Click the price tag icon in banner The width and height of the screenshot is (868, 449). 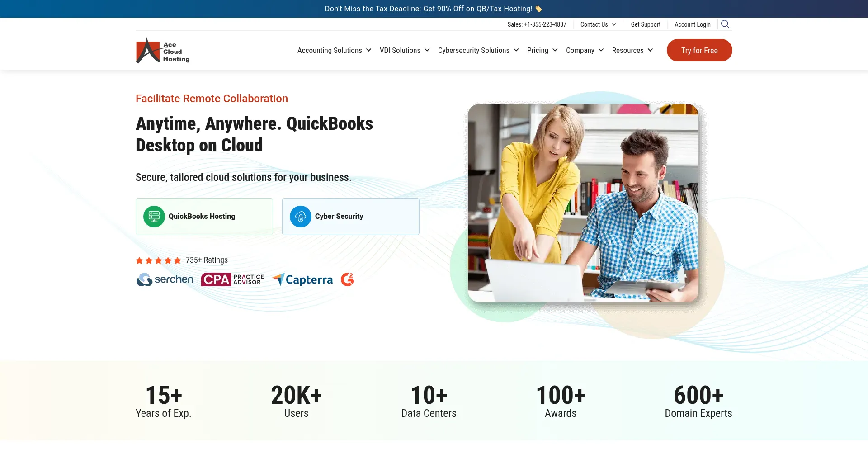pyautogui.click(x=538, y=9)
